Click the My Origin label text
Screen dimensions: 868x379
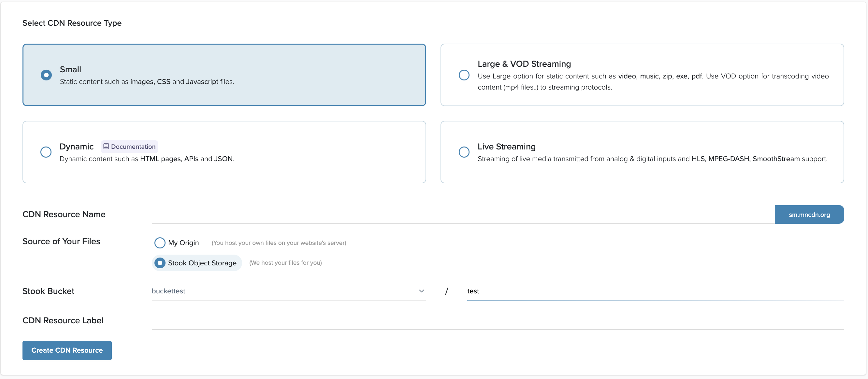[183, 243]
